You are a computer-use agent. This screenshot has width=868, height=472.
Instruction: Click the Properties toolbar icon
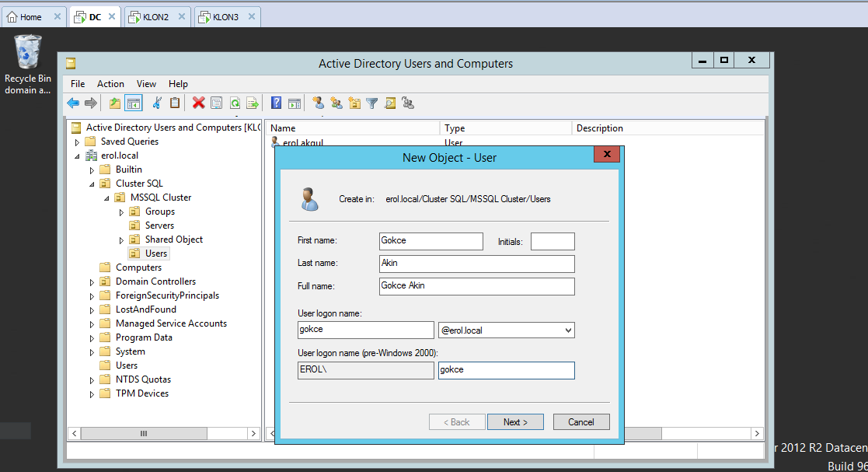pos(217,103)
